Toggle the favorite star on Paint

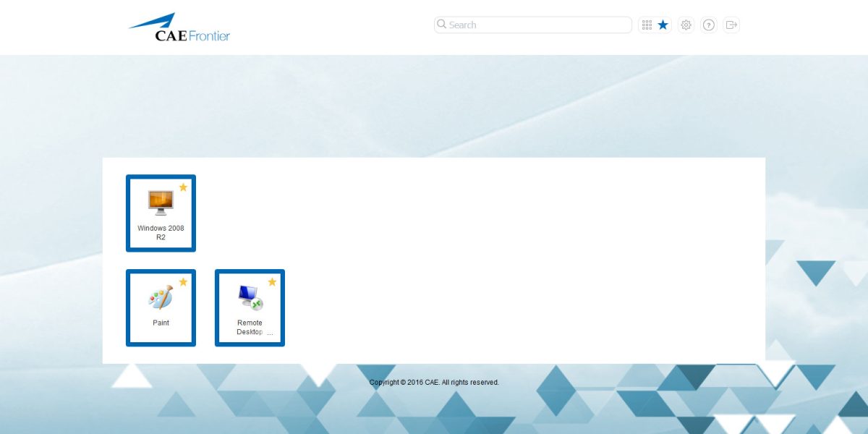[184, 282]
